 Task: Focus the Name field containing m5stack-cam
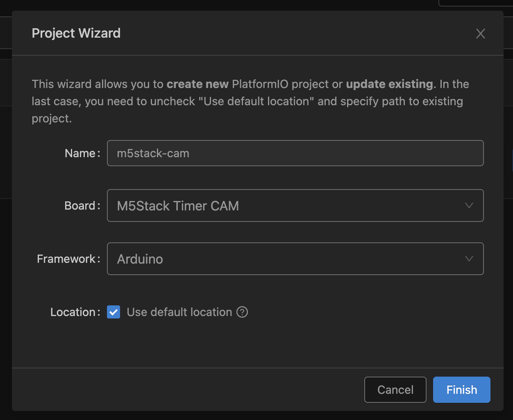coord(295,153)
